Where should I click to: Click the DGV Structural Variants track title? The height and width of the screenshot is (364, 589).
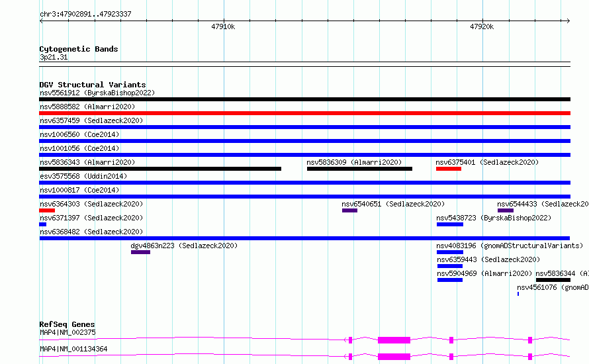(93, 85)
